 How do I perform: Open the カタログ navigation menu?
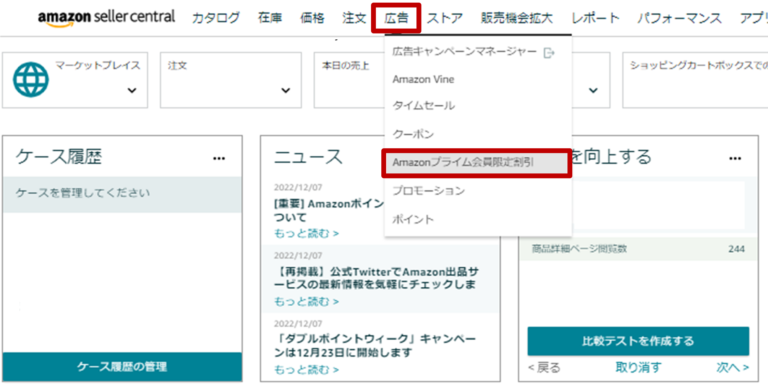pyautogui.click(x=216, y=19)
